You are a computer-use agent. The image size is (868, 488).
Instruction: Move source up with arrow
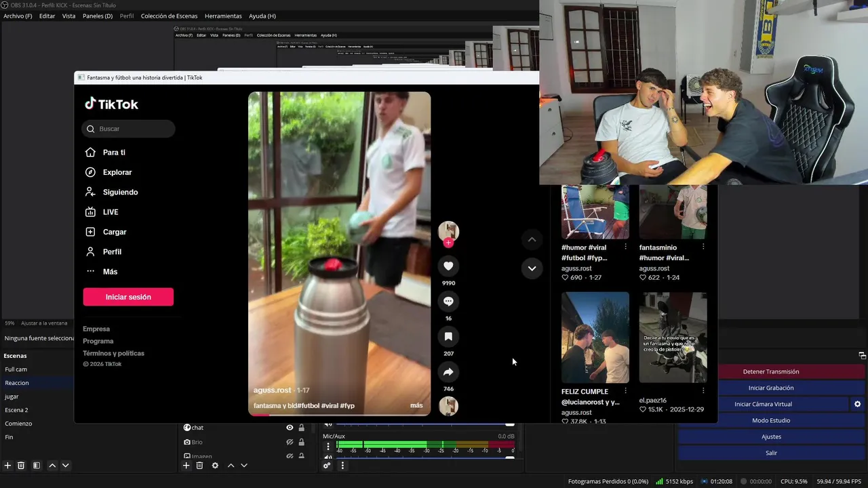pos(231,466)
